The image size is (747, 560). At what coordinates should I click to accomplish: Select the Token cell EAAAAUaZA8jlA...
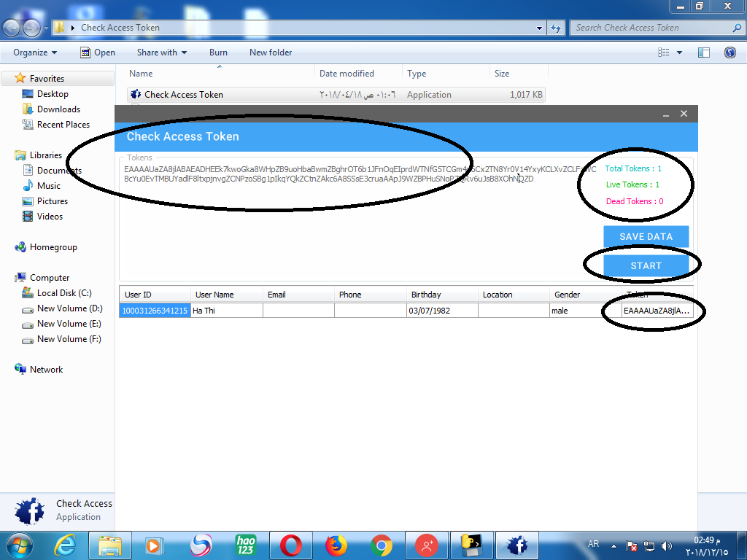tap(657, 311)
